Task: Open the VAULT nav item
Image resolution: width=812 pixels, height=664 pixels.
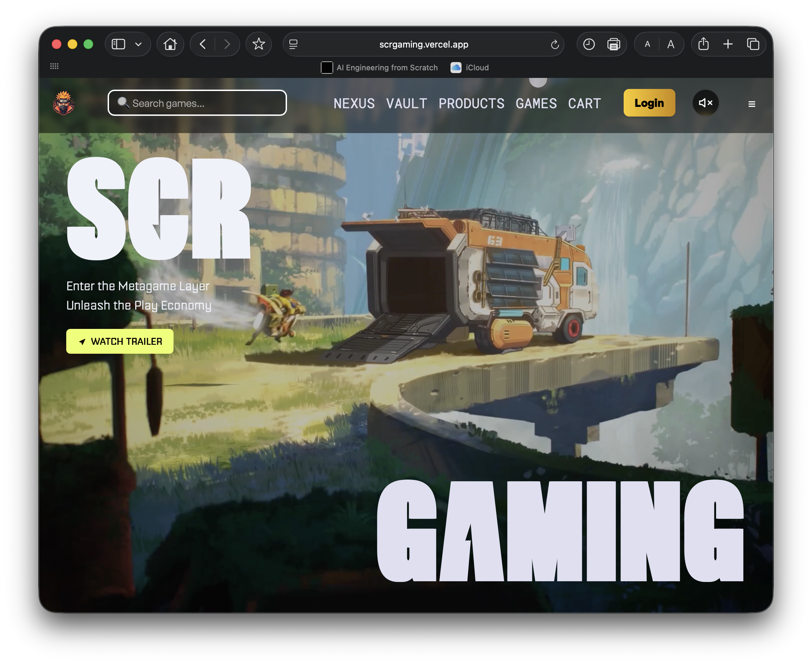Action: coord(406,103)
